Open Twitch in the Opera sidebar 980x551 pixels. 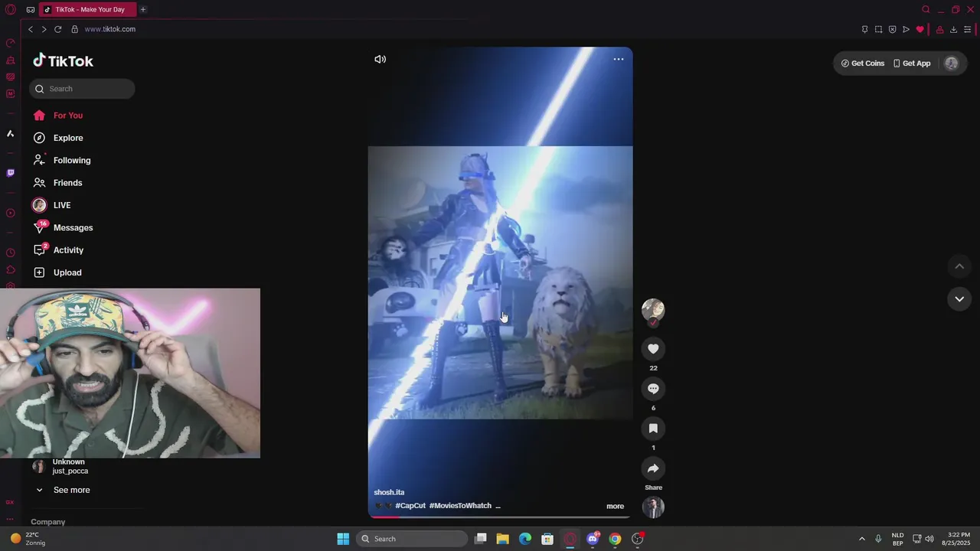pos(10,173)
